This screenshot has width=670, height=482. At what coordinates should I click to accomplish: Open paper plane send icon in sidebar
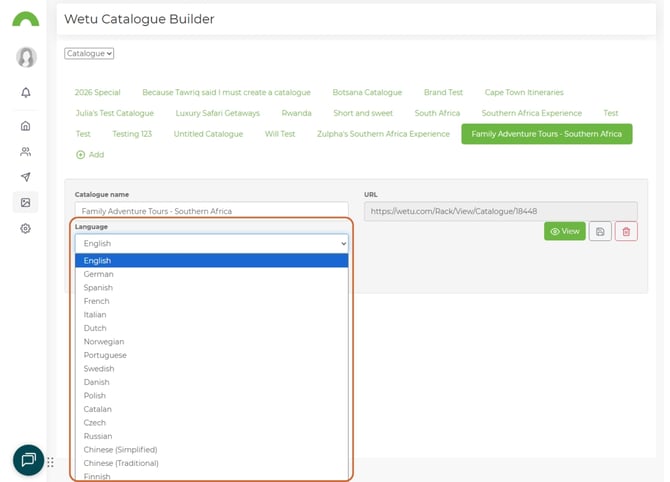click(x=26, y=177)
